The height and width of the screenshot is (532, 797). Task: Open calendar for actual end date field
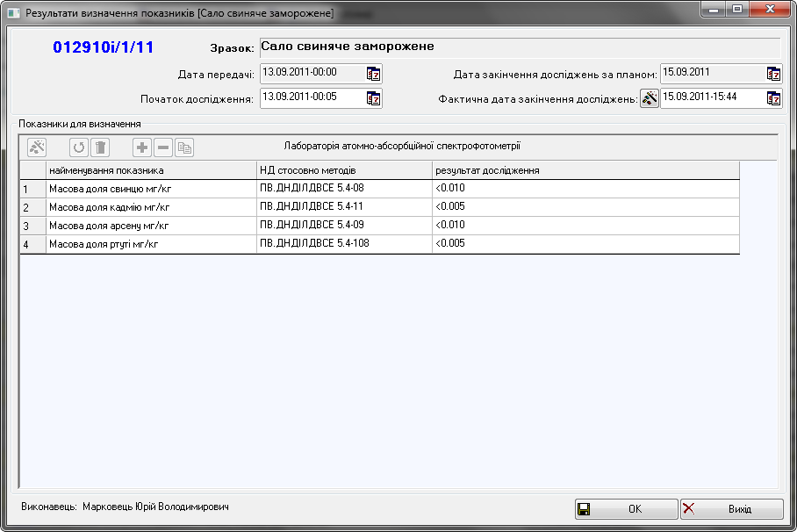(773, 98)
